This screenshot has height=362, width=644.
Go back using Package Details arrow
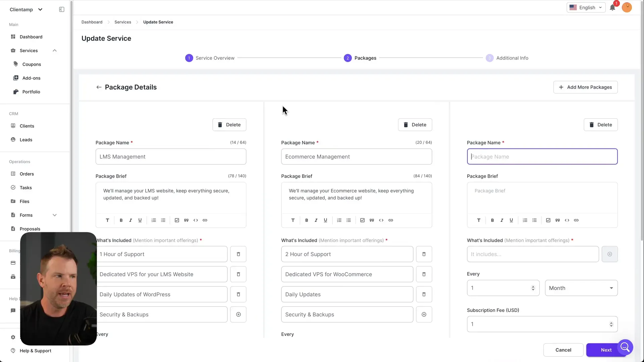pos(99,87)
